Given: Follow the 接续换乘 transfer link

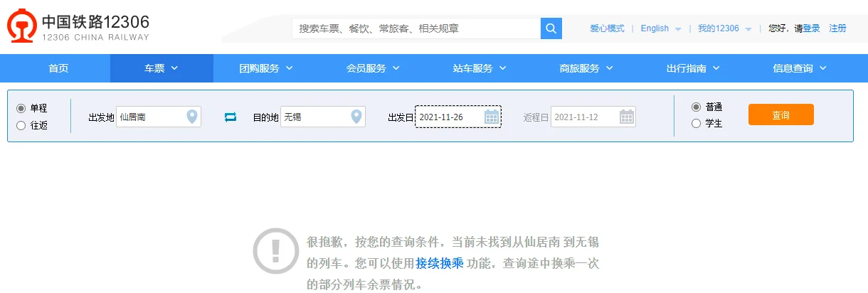Looking at the screenshot, I should point(440,263).
